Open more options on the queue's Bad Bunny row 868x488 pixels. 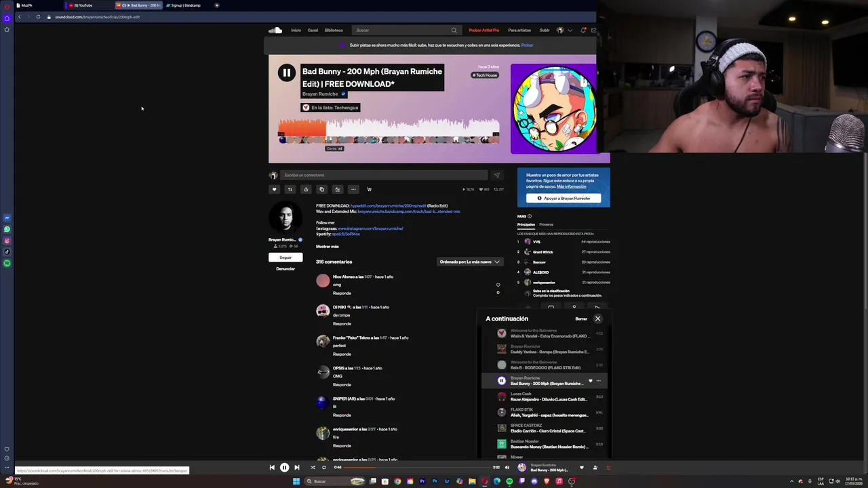coord(598,381)
